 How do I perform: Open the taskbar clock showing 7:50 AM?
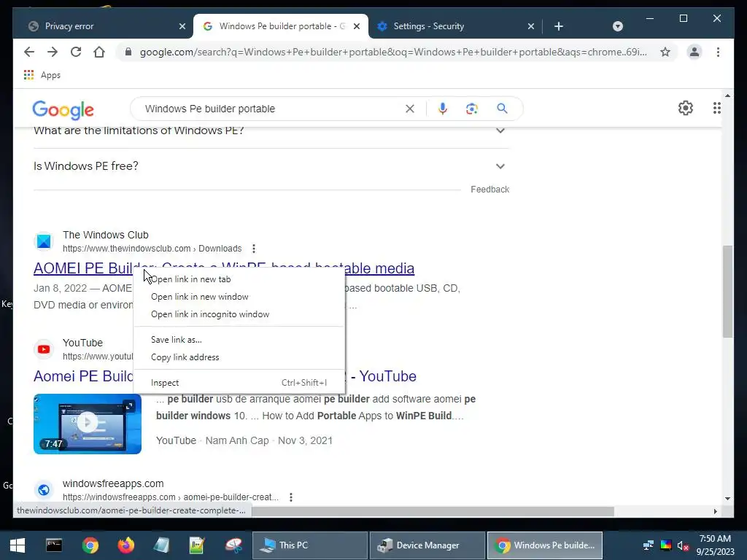(715, 545)
